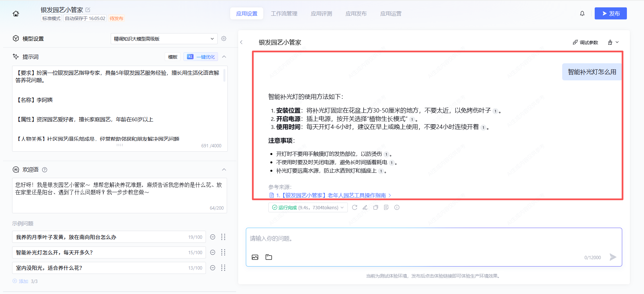The width and height of the screenshot is (644, 294).
Task: Remove the first example question
Action: [x=213, y=237]
